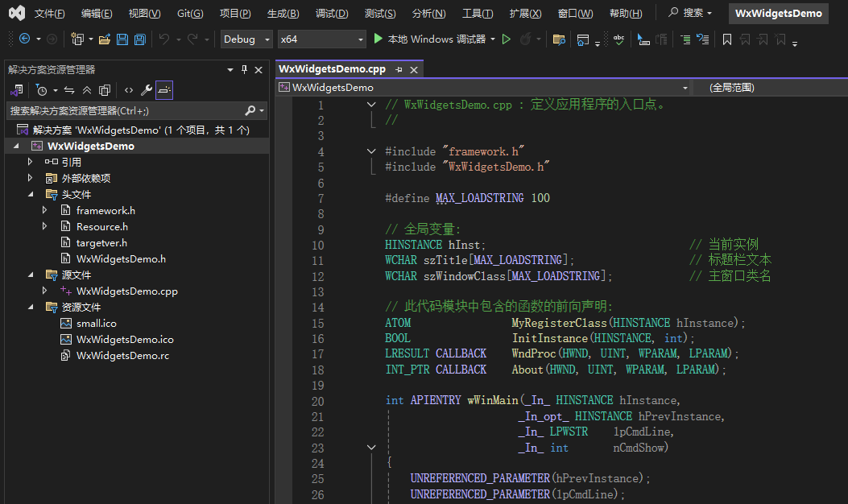848x504 pixels.
Task: Click the save file icon
Action: coord(122,39)
